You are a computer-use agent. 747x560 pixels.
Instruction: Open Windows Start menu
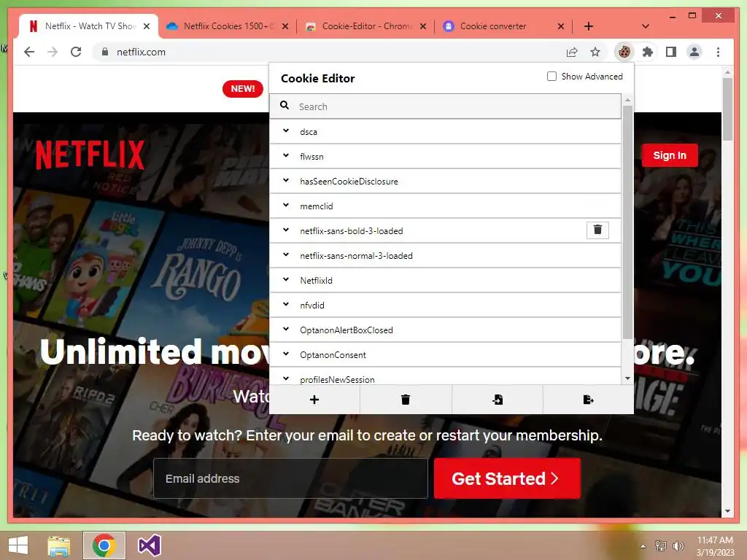18,545
